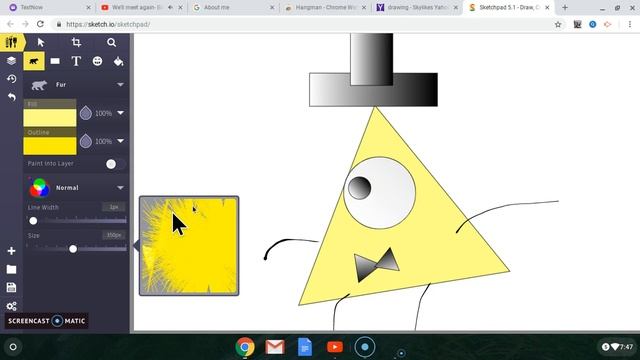Open Google Docs from the shelf
The width and height of the screenshot is (640, 360).
[x=305, y=347]
